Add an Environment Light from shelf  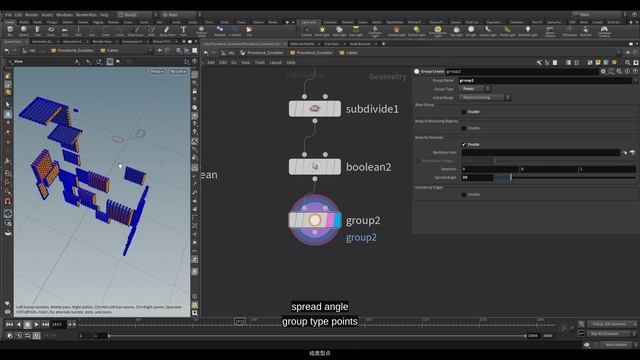click(x=438, y=31)
